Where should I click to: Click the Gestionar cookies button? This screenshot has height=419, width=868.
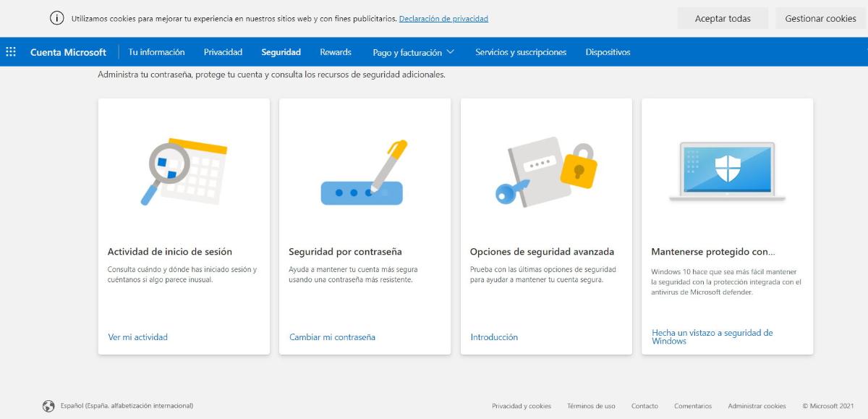coord(820,19)
